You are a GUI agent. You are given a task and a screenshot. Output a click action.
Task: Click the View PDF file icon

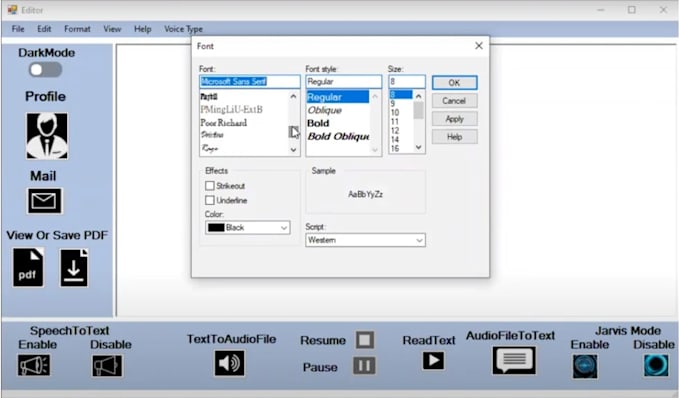click(28, 267)
